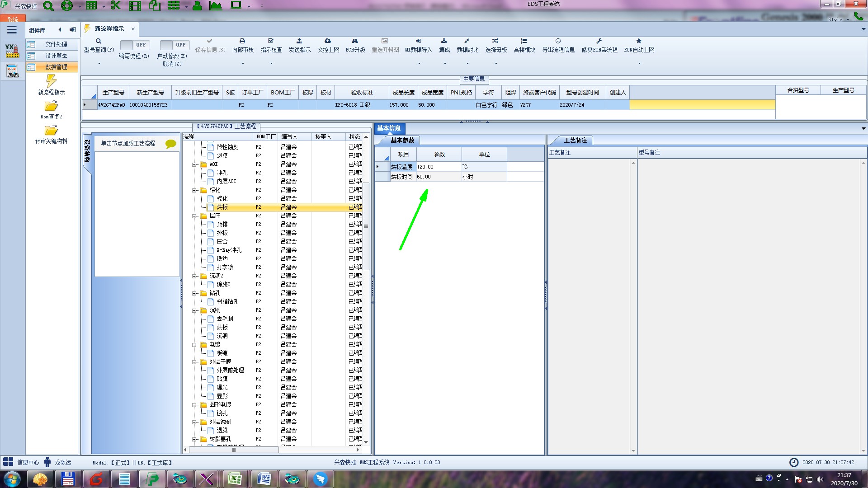Screen dimensions: 868x488
Task: Toggle the 编写流程 OFF switch
Action: tap(134, 45)
